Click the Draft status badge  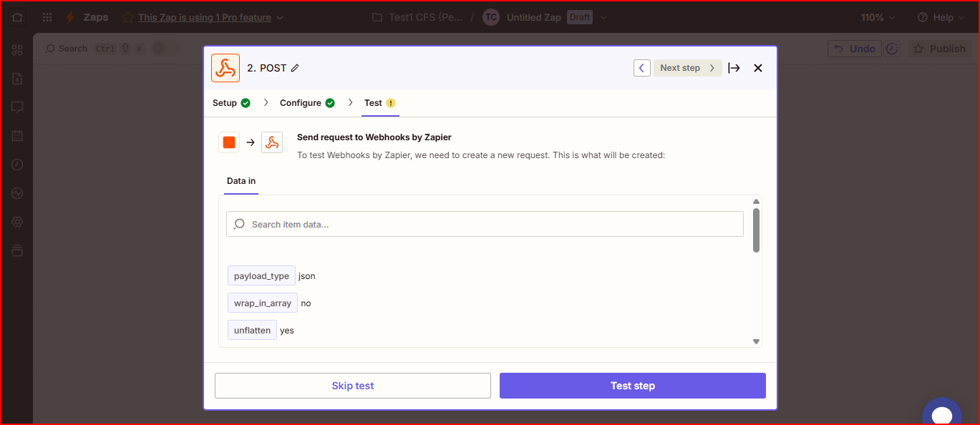pos(580,17)
